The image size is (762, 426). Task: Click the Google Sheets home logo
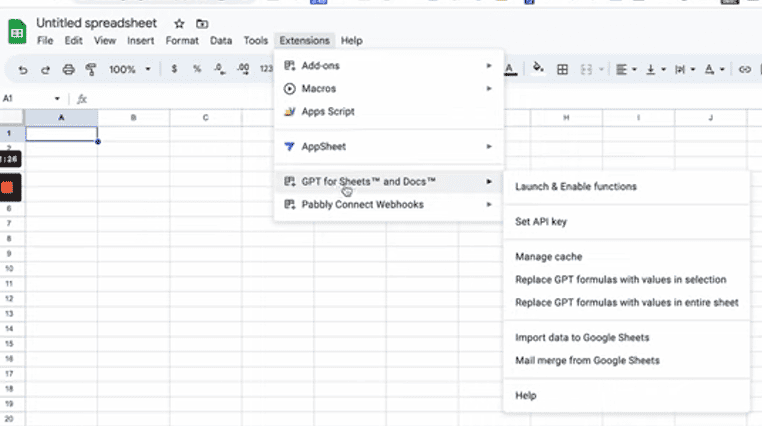(17, 32)
